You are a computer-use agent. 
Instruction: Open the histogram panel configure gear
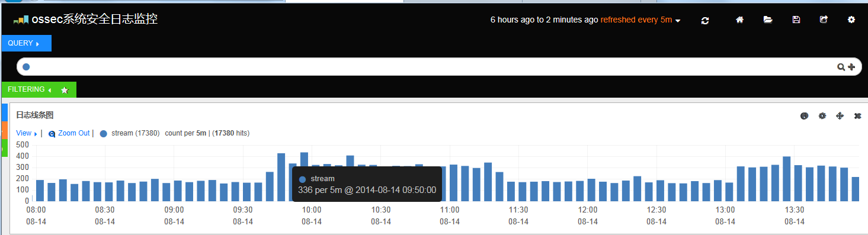822,116
